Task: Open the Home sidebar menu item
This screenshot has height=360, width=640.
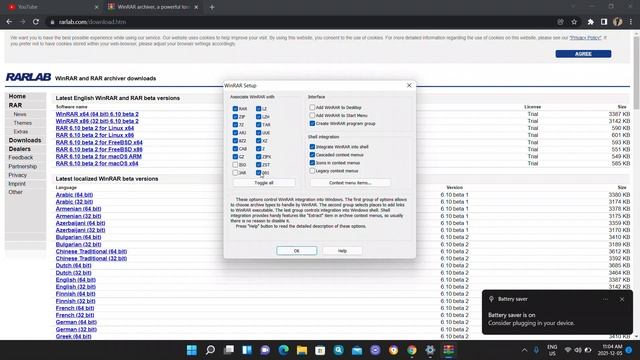Action: click(x=17, y=96)
